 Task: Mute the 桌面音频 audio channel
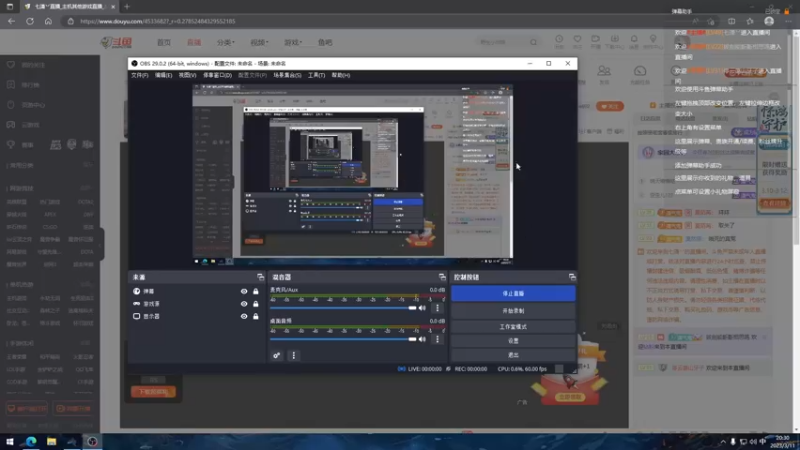422,339
